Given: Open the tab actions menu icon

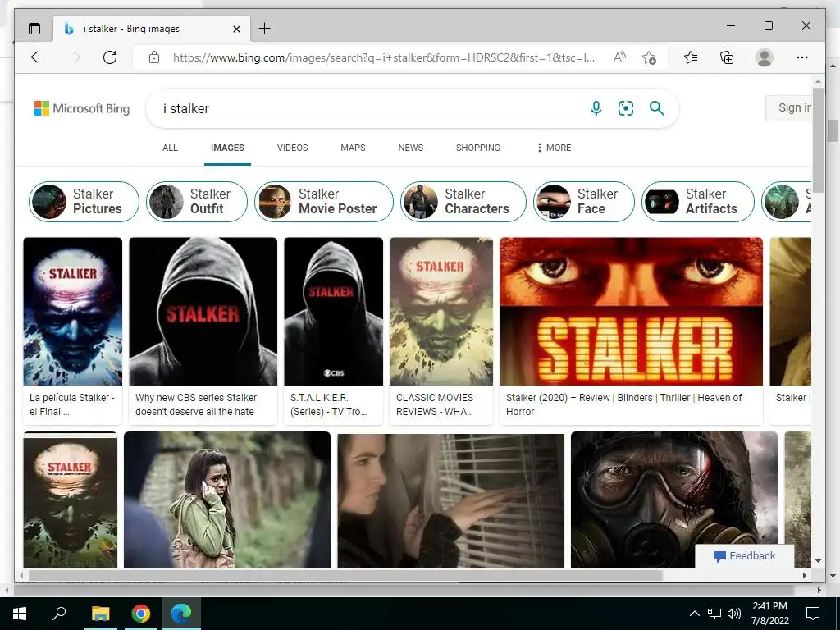Looking at the screenshot, I should (x=34, y=29).
